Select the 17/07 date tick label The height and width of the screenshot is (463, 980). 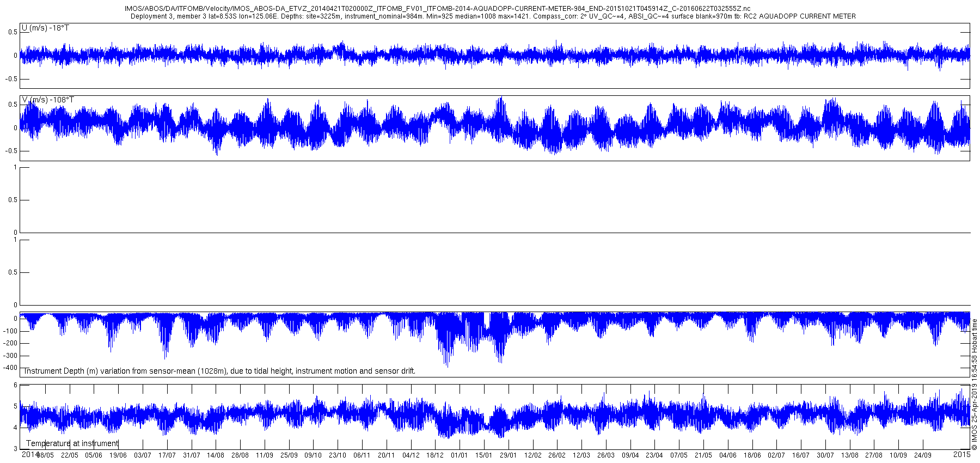coord(167,455)
